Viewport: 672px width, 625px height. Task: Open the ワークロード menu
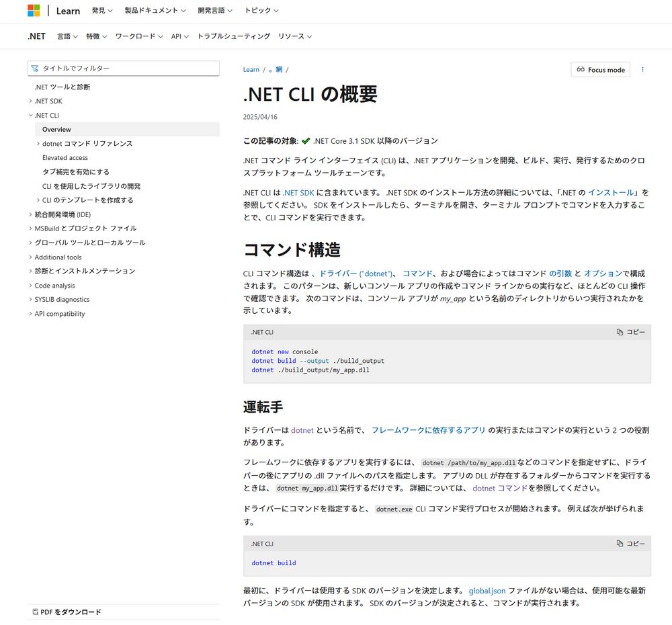point(139,36)
